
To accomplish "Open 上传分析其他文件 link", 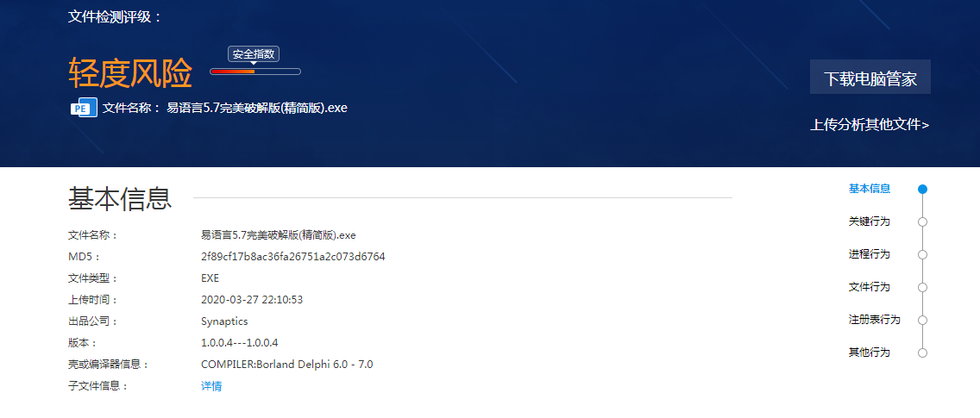I will coord(870,125).
